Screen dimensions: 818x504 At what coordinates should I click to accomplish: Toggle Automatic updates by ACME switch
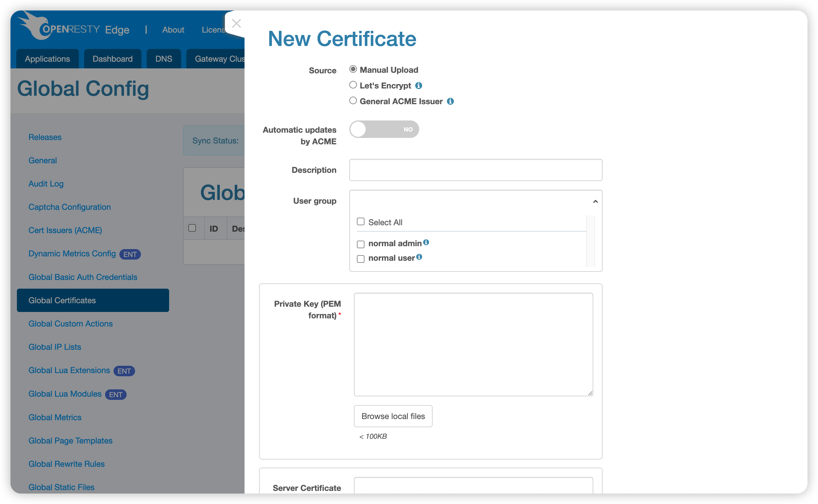[x=384, y=129]
